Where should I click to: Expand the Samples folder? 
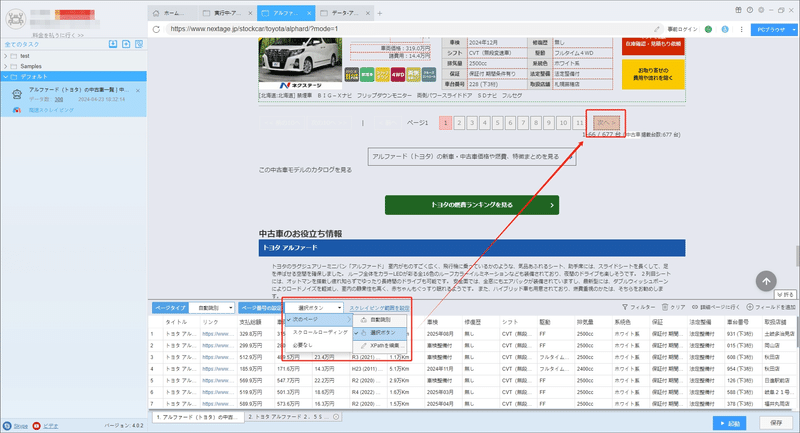pos(6,66)
